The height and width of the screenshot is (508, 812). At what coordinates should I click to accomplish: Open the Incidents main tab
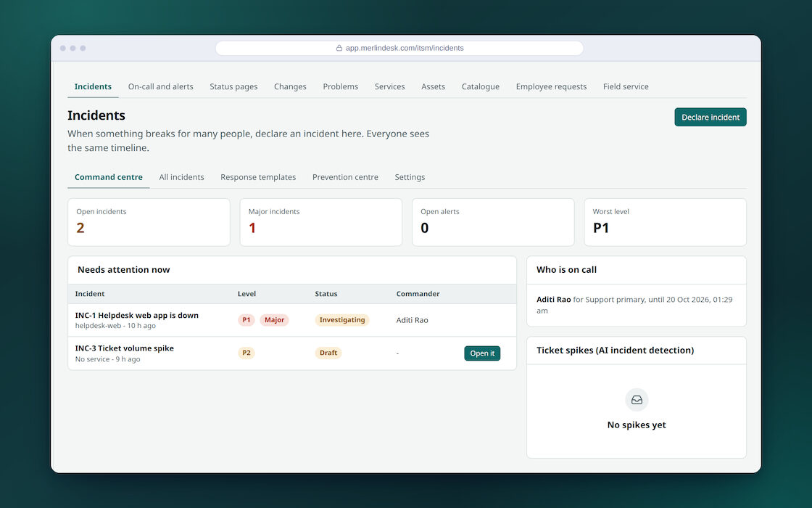(x=93, y=86)
